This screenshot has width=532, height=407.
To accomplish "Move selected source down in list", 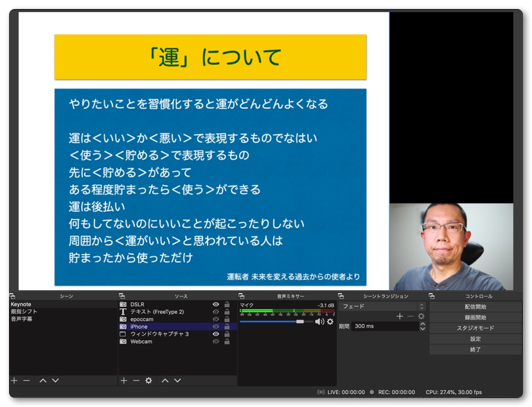I will coord(177,381).
